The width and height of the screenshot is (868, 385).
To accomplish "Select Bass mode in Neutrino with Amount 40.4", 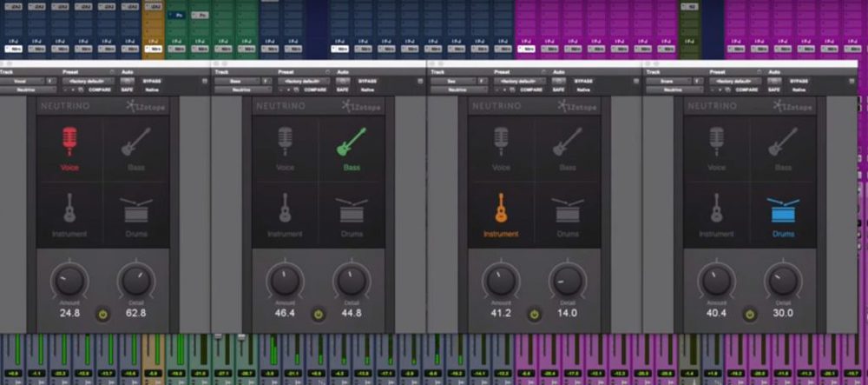I will point(783,148).
